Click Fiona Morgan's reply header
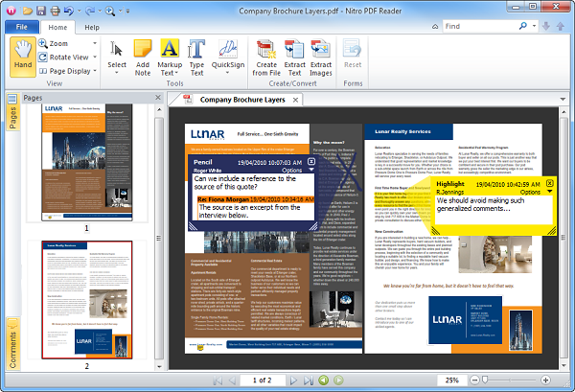575x392 pixels. click(256, 199)
